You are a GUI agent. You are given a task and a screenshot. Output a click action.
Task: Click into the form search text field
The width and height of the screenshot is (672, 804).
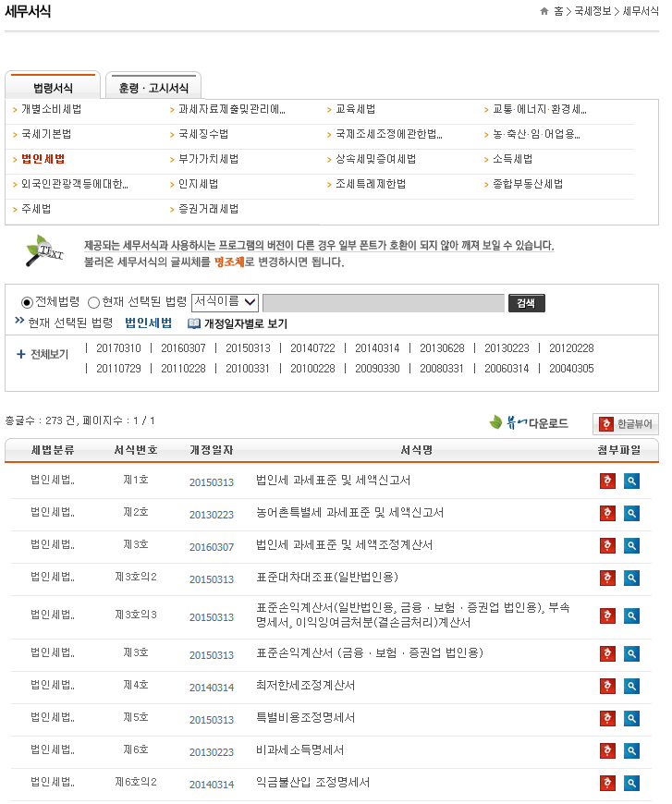point(383,303)
